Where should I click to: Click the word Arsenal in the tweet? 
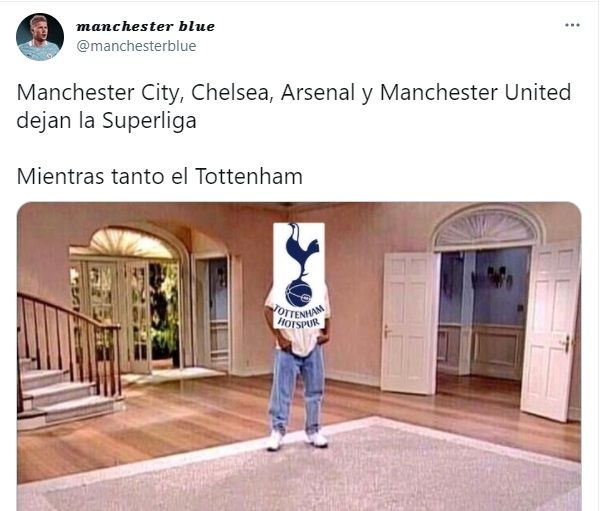(x=318, y=92)
